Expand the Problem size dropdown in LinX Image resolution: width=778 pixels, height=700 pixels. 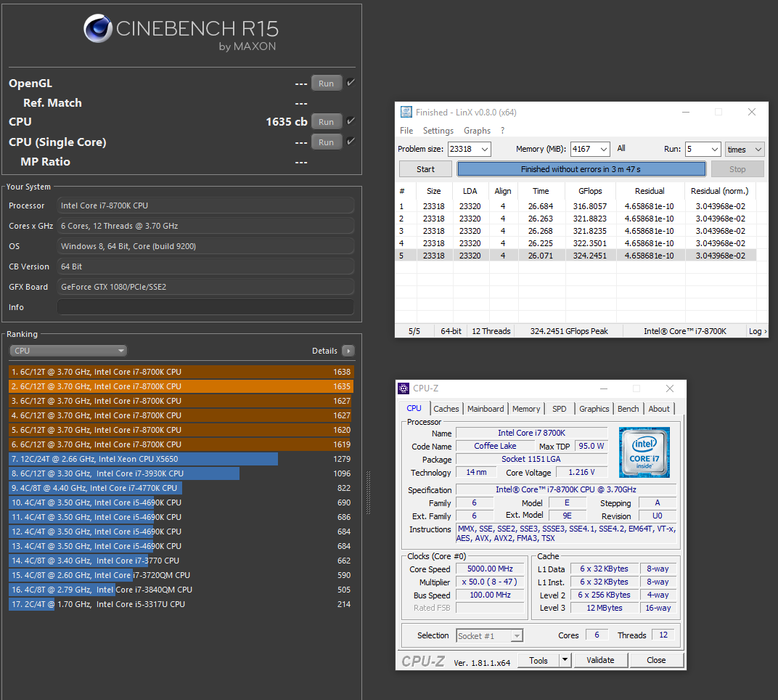[x=485, y=149]
